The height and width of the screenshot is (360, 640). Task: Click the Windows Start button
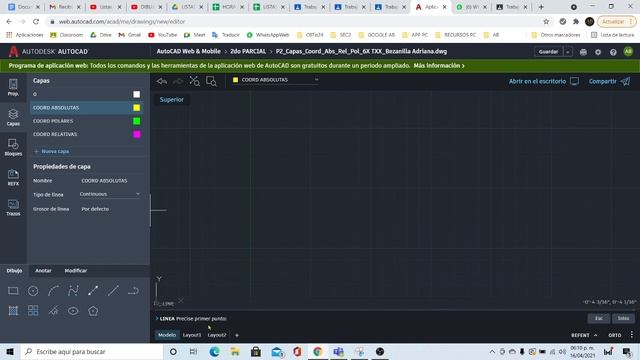[x=10, y=351]
